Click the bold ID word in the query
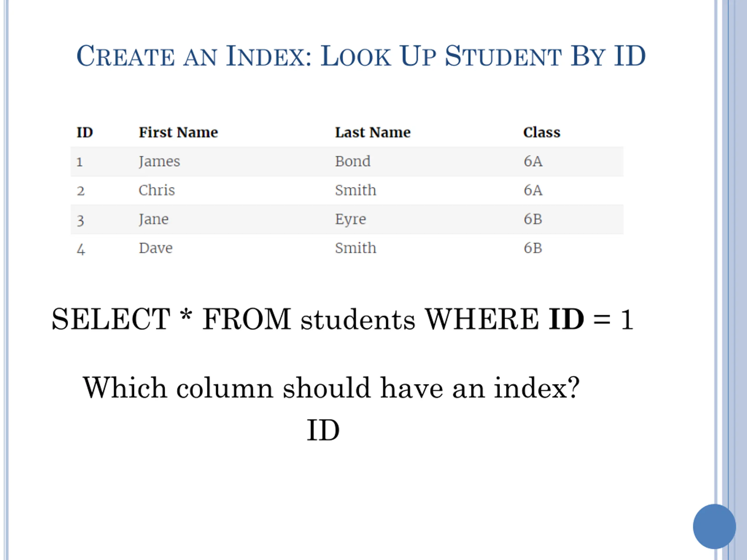747x560 pixels. tap(566, 319)
